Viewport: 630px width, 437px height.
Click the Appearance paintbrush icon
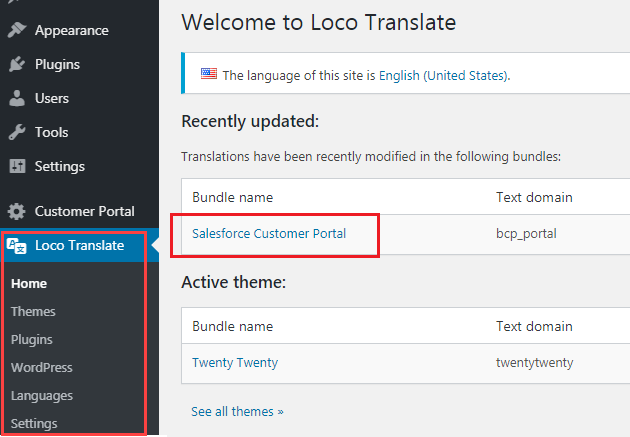pos(16,30)
